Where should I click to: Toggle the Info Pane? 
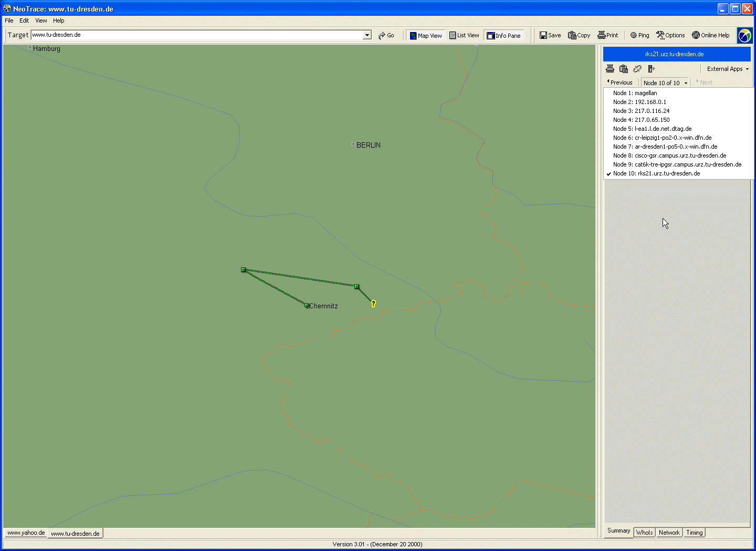point(504,35)
